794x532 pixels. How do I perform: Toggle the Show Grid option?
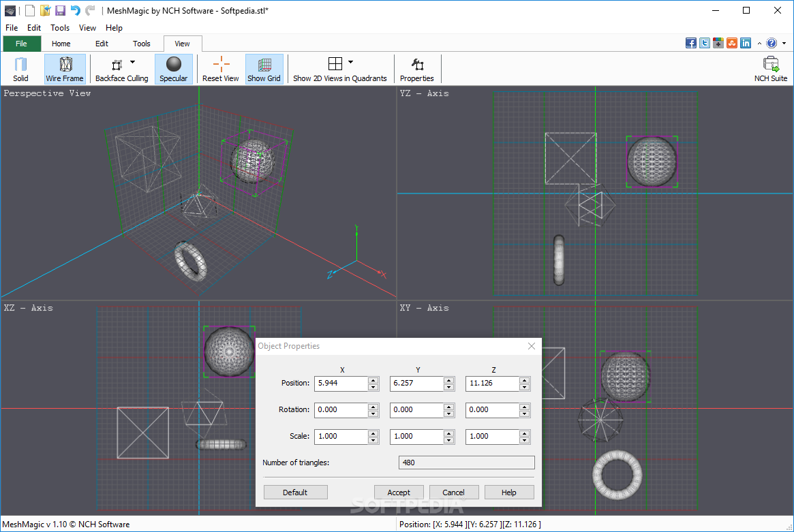[x=264, y=69]
